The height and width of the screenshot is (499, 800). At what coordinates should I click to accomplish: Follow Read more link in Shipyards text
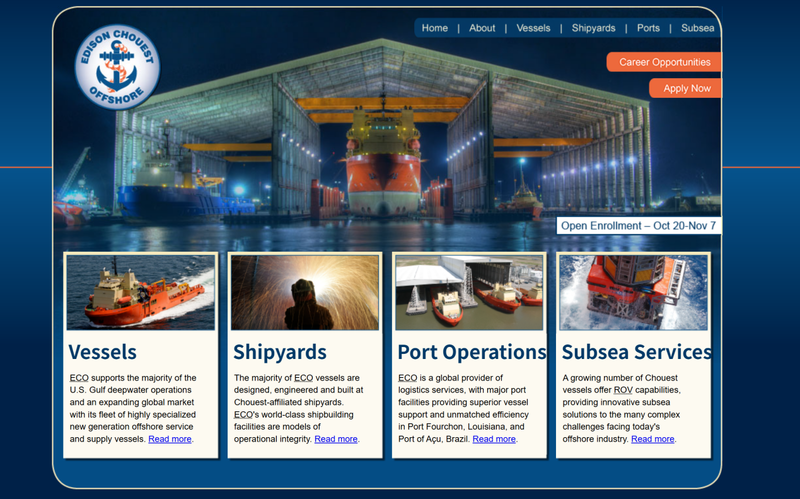(x=335, y=439)
